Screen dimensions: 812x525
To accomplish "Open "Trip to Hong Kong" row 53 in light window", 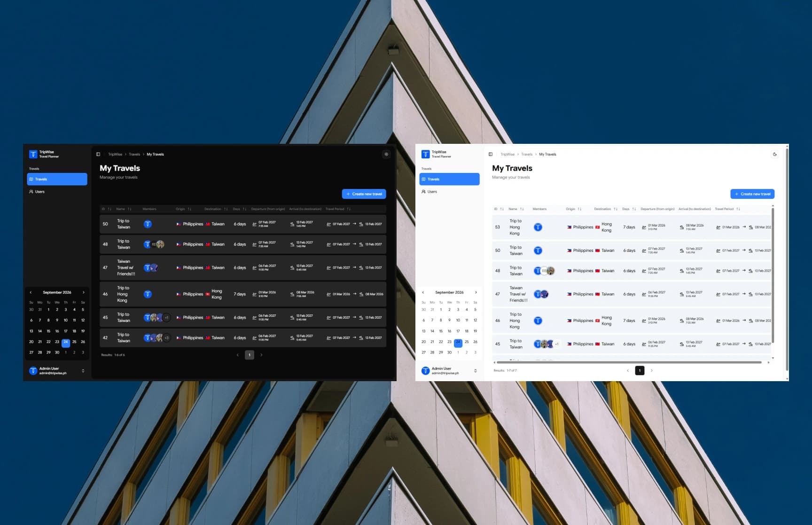I will point(632,227).
